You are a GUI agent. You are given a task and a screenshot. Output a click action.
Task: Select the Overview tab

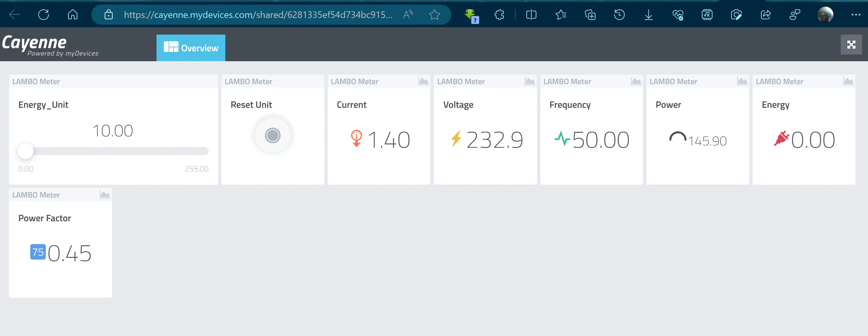click(191, 48)
